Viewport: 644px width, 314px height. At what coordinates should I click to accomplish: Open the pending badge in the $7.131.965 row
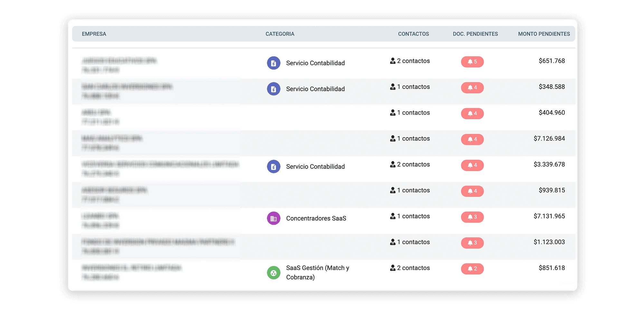[472, 217]
